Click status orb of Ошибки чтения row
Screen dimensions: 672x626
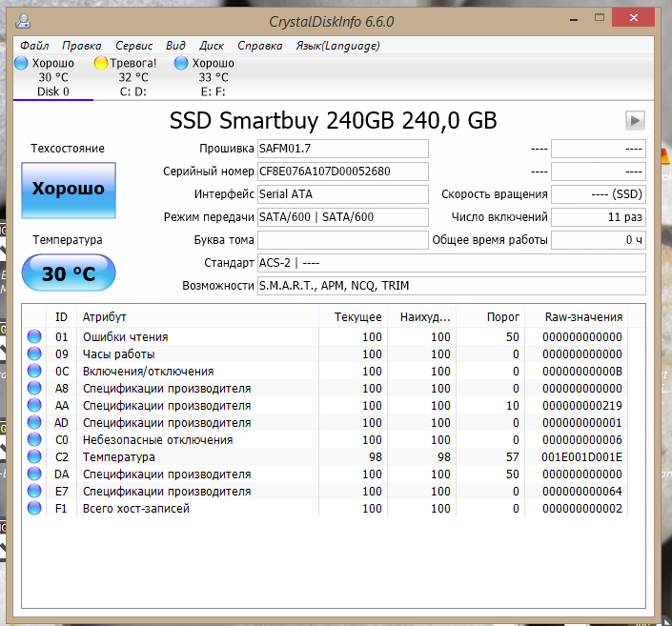35,336
